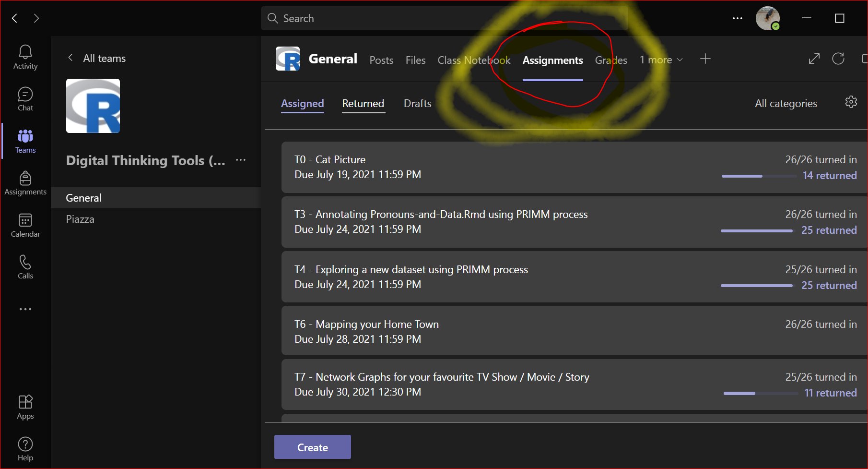The height and width of the screenshot is (469, 868).
Task: Click '25 returned' on T4 assignment
Action: 829,285
